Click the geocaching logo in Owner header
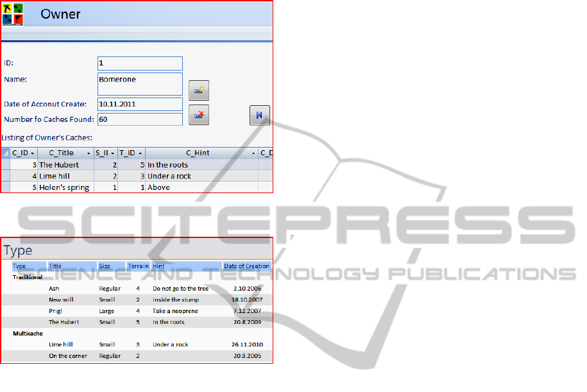Viewport: 587px width, 392px height. (x=12, y=13)
